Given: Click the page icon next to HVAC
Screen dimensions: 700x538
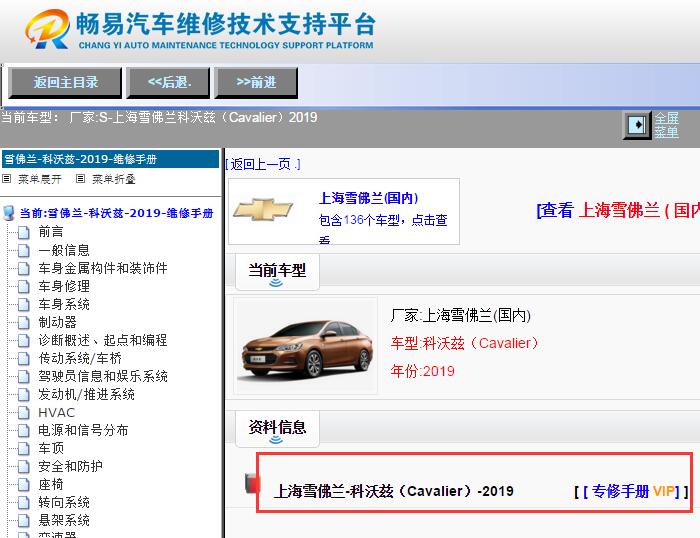Looking at the screenshot, I should (24, 413).
